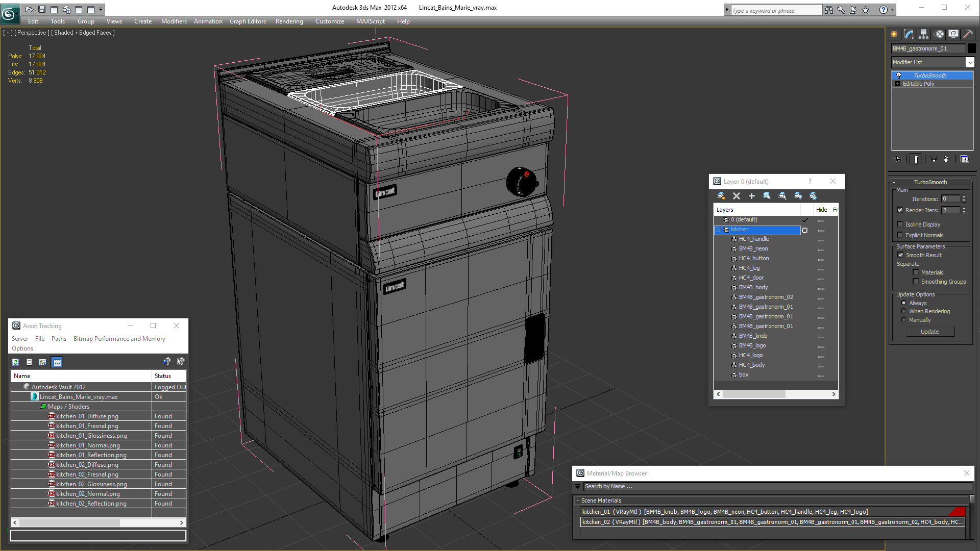Open the Hierarchy command panel tab
980x551 pixels.
924,34
